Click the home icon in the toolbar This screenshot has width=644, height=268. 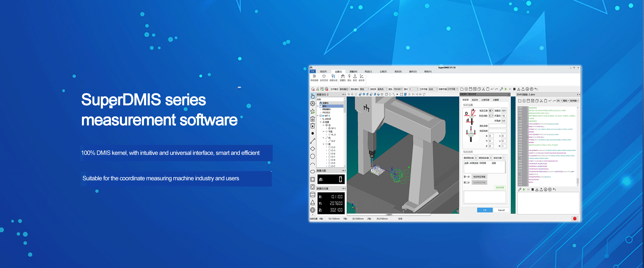313,89
